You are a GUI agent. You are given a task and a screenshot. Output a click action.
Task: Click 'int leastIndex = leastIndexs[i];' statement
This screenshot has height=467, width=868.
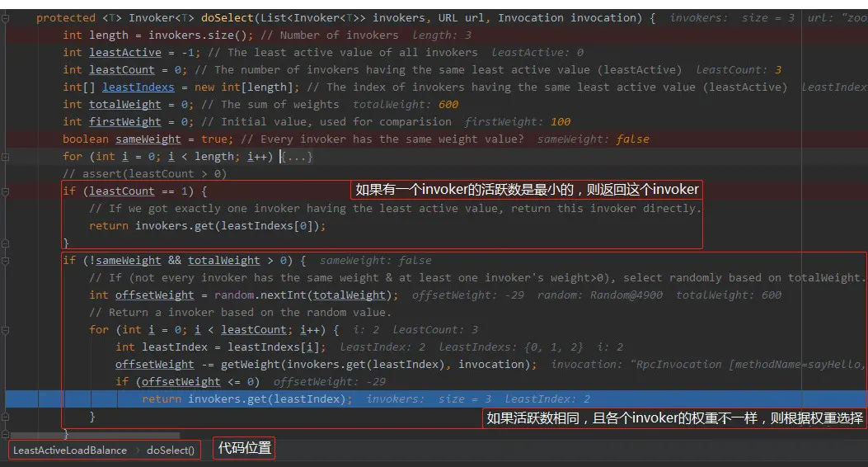(221, 347)
